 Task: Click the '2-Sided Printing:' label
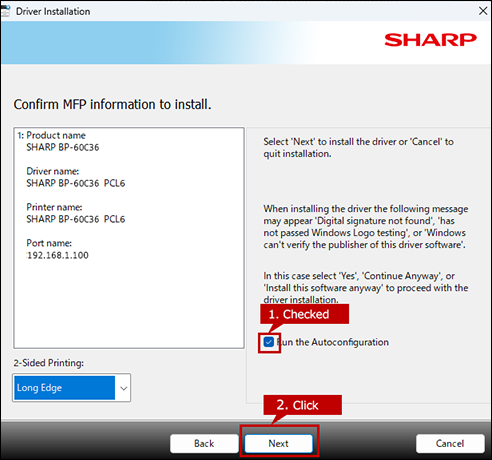[49, 363]
